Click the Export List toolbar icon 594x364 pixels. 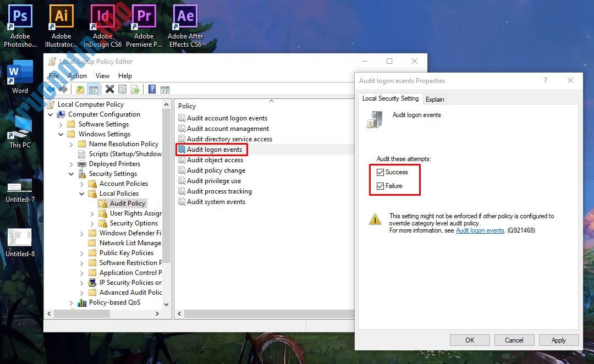pyautogui.click(x=135, y=89)
